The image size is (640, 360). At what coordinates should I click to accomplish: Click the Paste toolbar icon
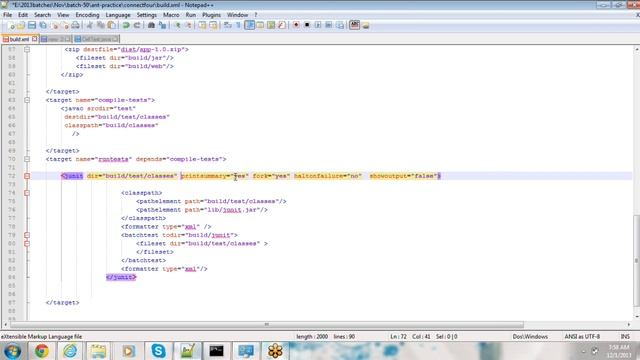[111, 25]
